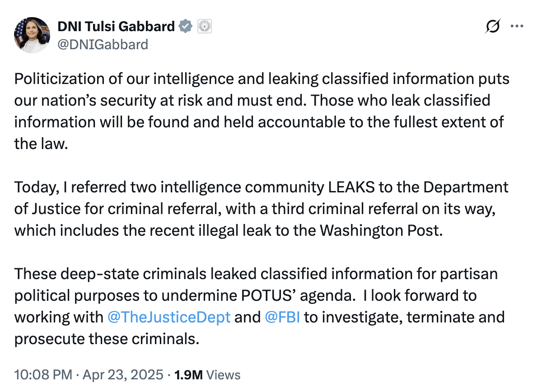
Task: Visit the @DNIGabbard handle link
Action: [103, 44]
